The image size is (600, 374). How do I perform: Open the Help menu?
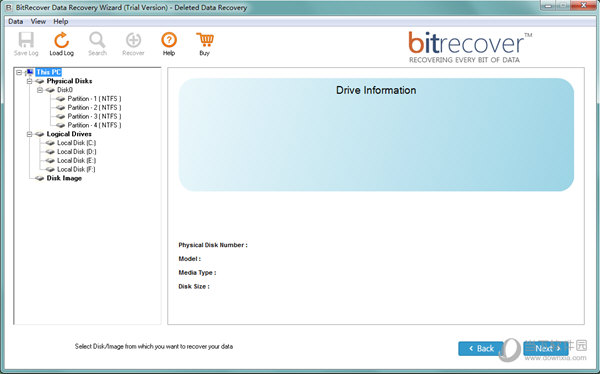(x=60, y=21)
